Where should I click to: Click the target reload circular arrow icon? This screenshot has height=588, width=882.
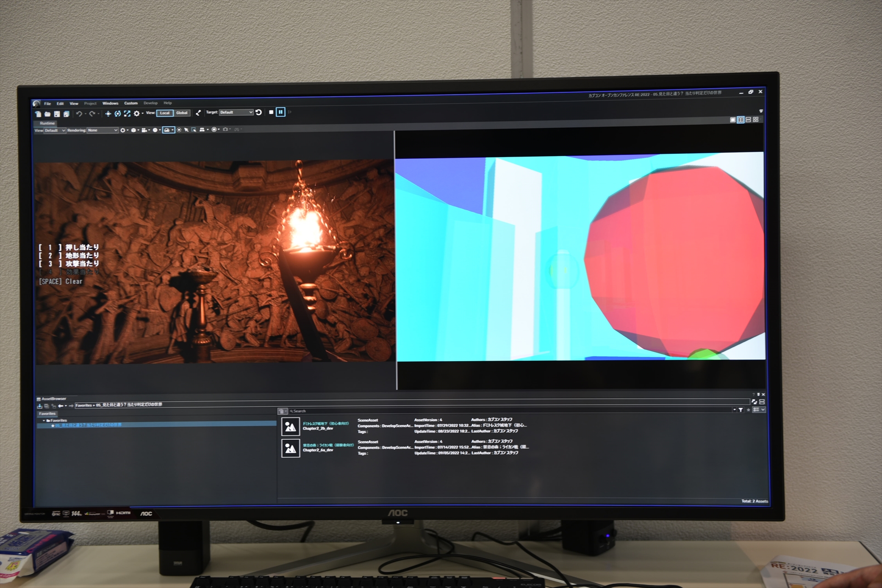(259, 113)
